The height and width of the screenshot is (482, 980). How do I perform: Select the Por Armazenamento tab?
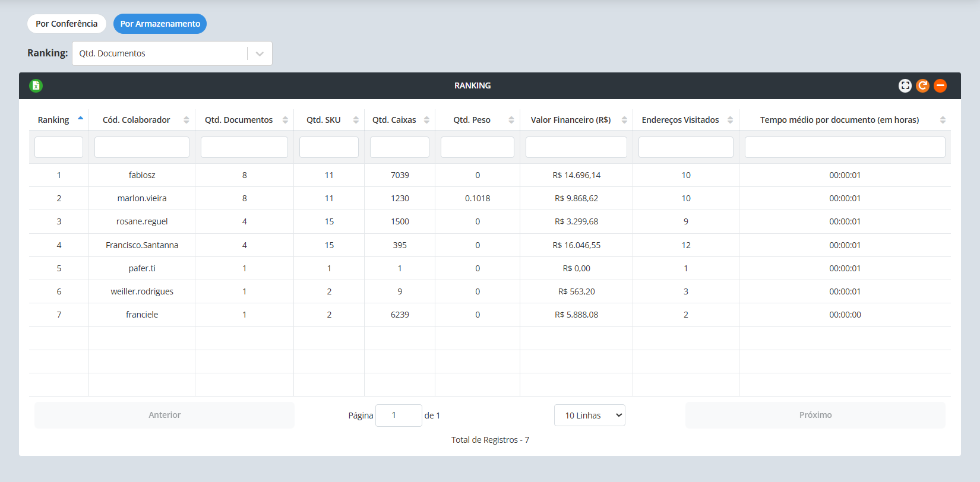point(160,24)
